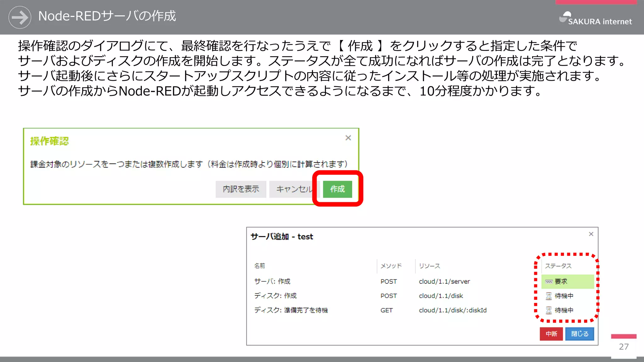Click the 要求 status label
644x362 pixels.
pyautogui.click(x=561, y=282)
